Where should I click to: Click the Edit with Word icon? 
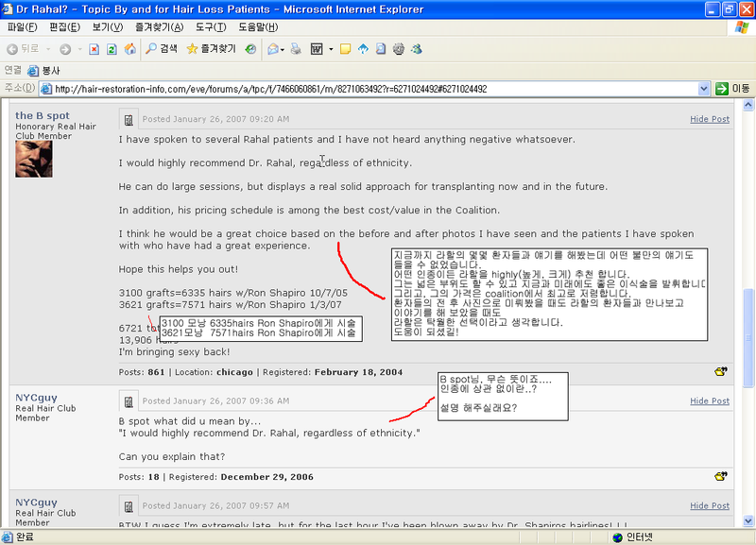tap(317, 49)
